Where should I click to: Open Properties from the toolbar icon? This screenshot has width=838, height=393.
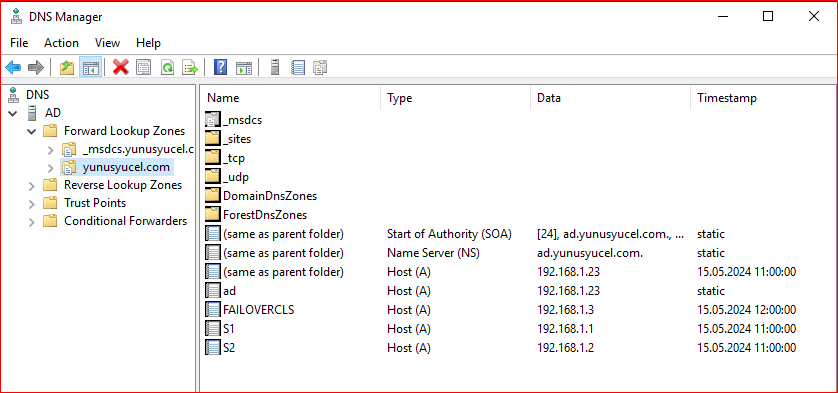coord(144,67)
